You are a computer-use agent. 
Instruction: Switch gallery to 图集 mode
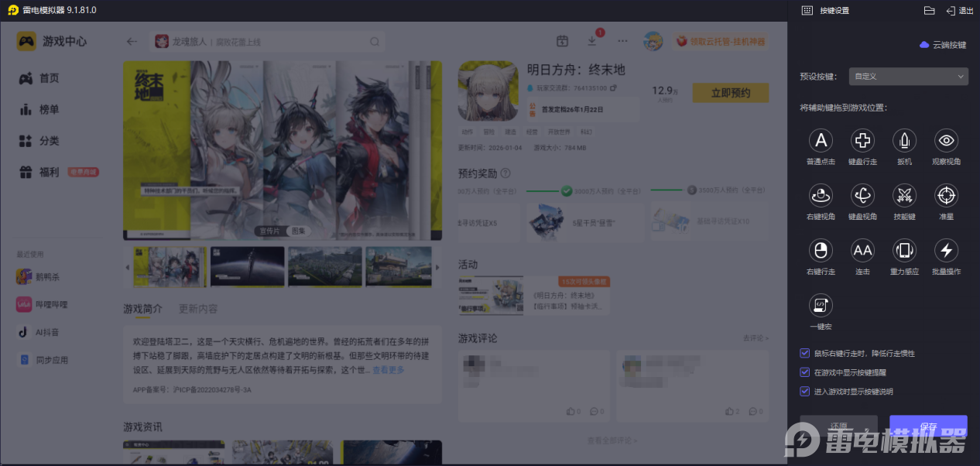pyautogui.click(x=299, y=231)
